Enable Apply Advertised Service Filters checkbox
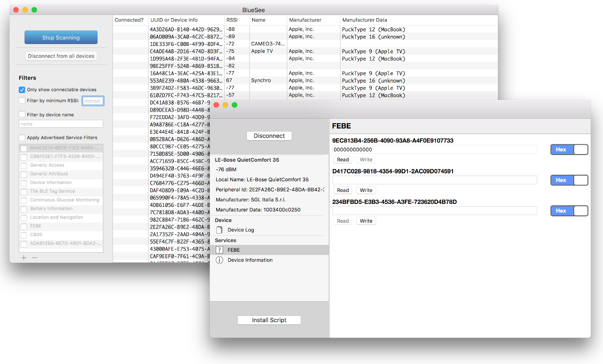The height and width of the screenshot is (364, 603). pos(22,138)
